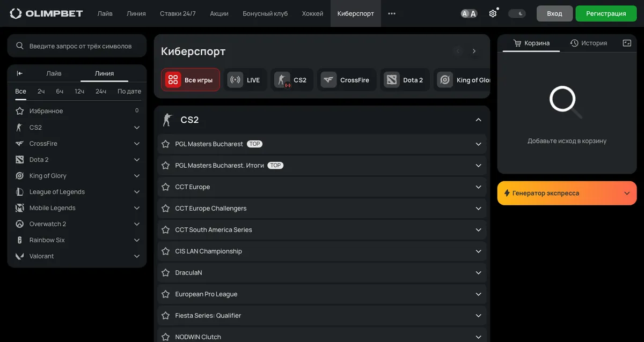Toggle the dark mode switch
The height and width of the screenshot is (342, 644).
tap(517, 13)
